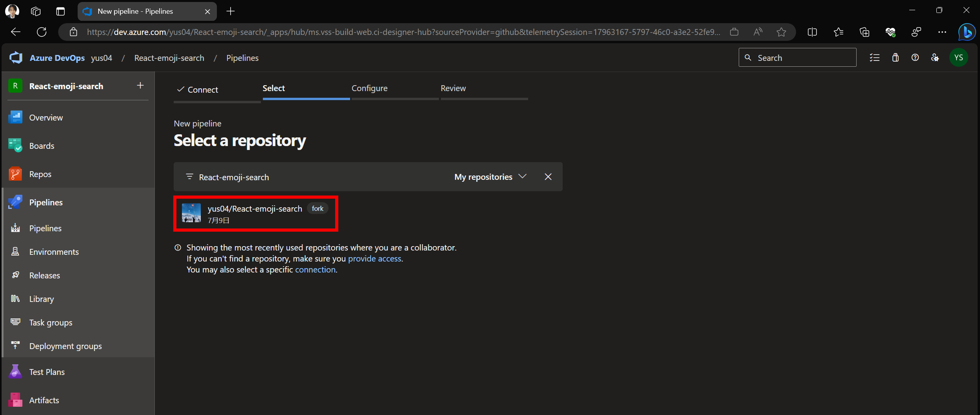Image resolution: width=980 pixels, height=415 pixels.
Task: Click the provide access link
Action: point(374,259)
